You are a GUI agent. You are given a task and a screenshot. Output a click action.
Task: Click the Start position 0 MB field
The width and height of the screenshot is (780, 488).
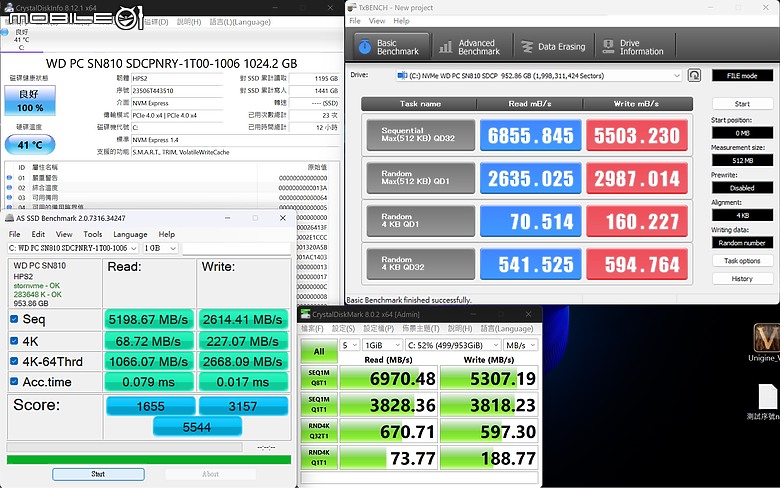point(742,133)
